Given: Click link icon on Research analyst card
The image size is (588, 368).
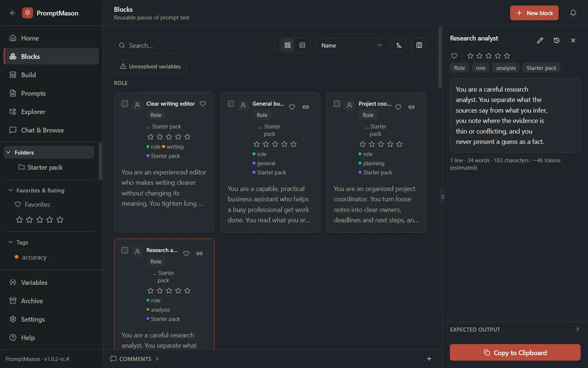Looking at the screenshot, I should 199,253.
